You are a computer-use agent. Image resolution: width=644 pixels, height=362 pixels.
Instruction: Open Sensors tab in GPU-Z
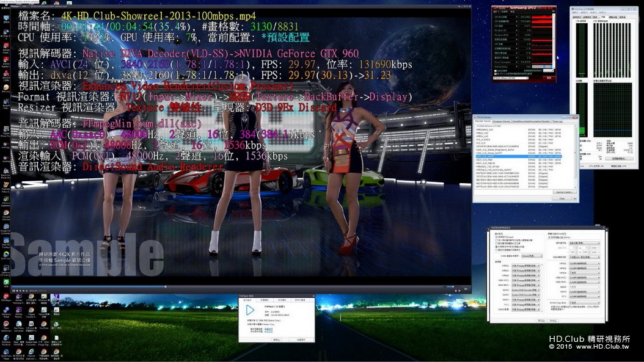[x=504, y=12]
